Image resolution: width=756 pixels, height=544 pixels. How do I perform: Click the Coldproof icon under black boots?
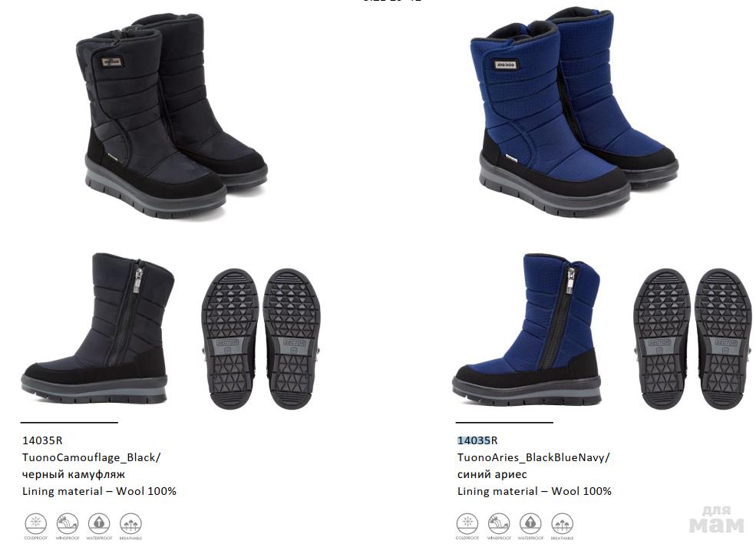point(35,523)
